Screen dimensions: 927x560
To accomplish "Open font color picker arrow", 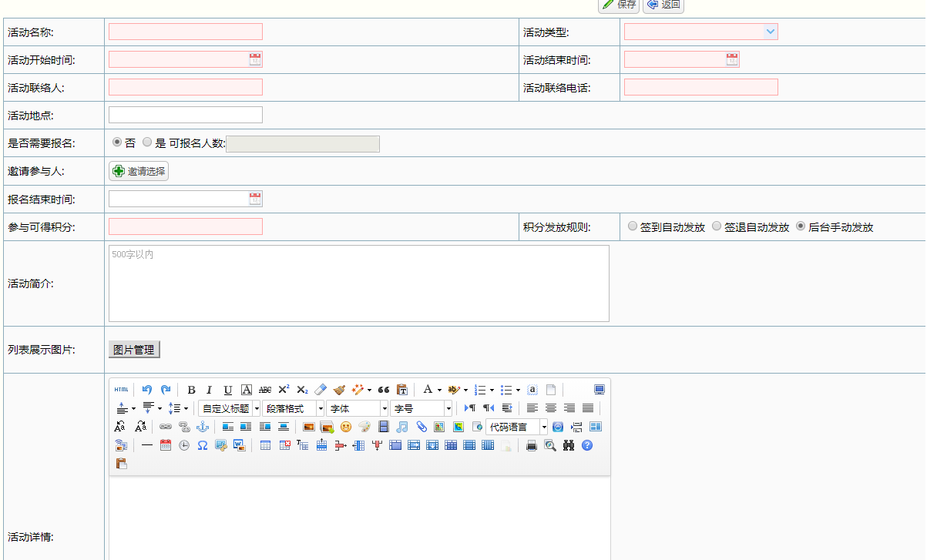I will (439, 390).
